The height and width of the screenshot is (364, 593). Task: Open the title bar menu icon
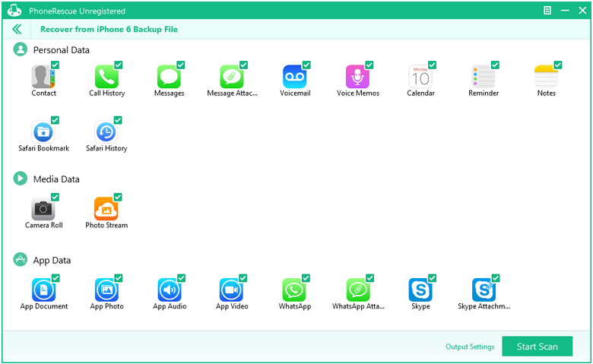pyautogui.click(x=547, y=11)
